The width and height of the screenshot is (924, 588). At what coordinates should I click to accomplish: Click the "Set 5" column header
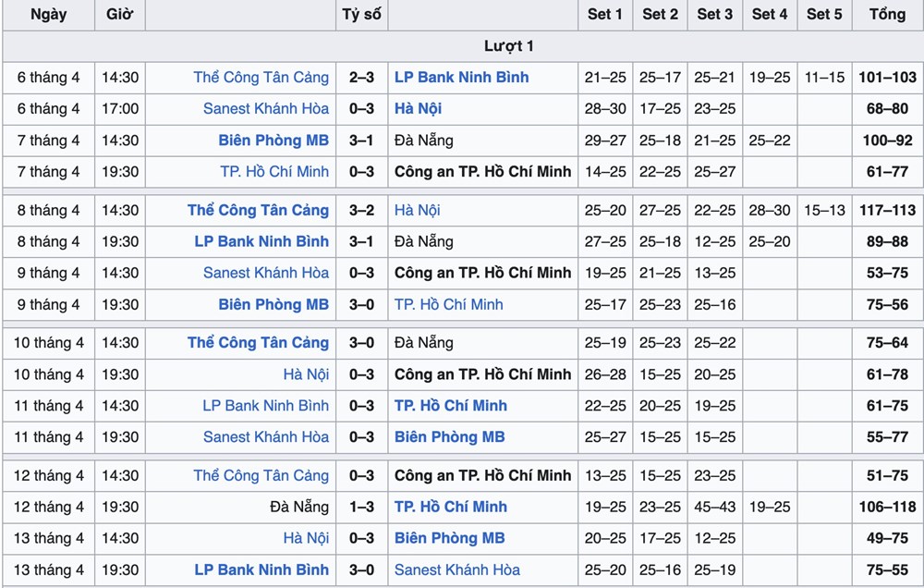point(824,15)
